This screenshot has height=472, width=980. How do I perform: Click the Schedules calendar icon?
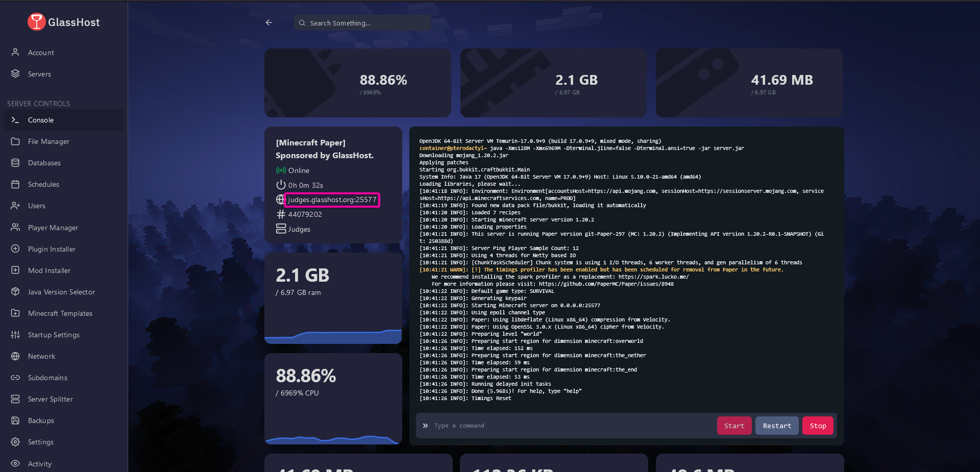15,184
